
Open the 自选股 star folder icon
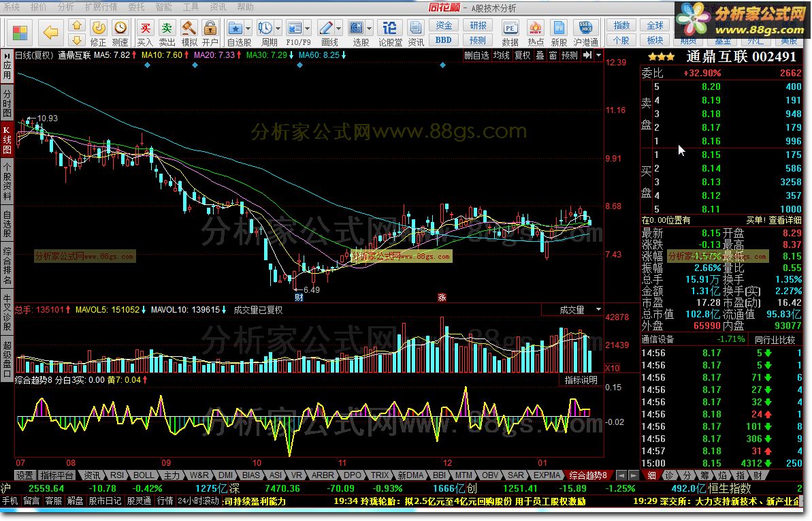coord(235,28)
